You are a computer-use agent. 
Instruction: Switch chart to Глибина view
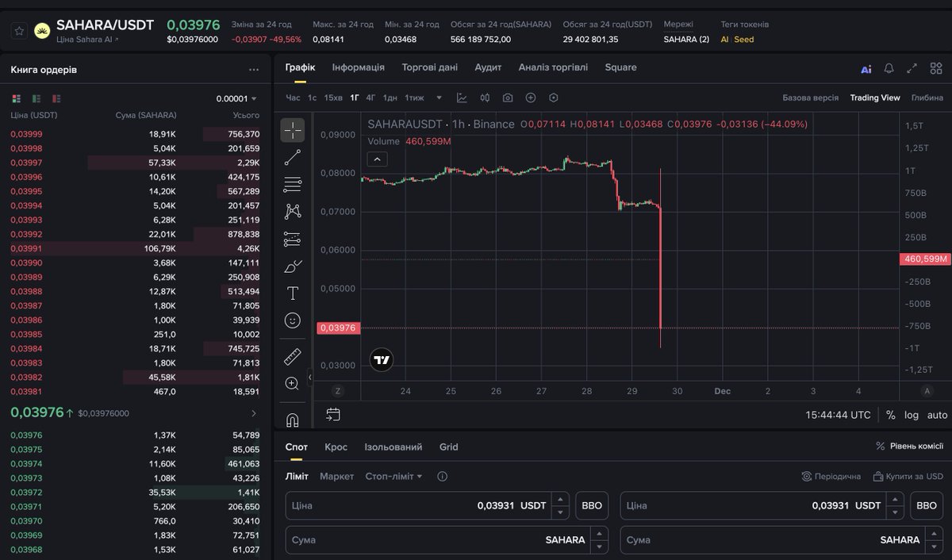[927, 98]
